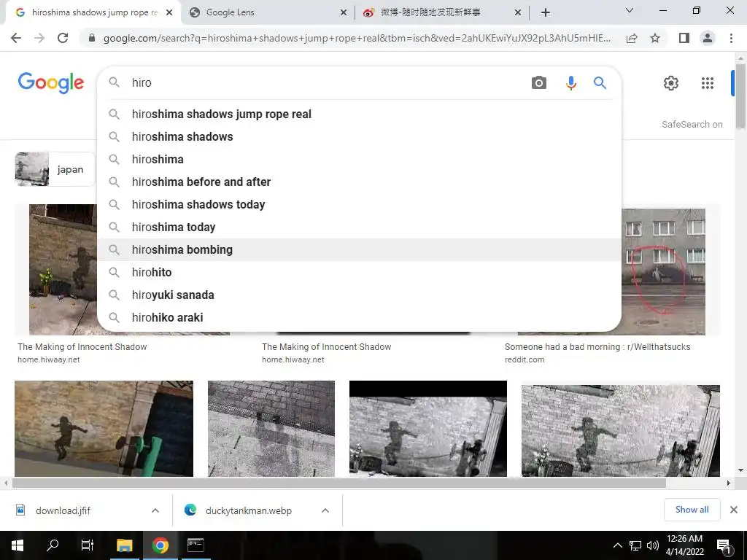Click the horizontal page scrollbar
Viewport: 747px width, 560px height.
coord(338,483)
